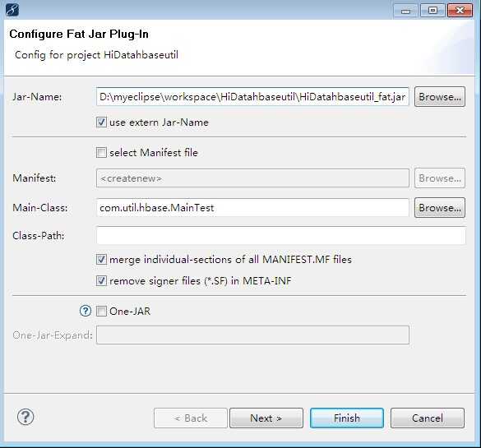Click 'Config for project HiDatahbaseutil' text

(x=96, y=55)
